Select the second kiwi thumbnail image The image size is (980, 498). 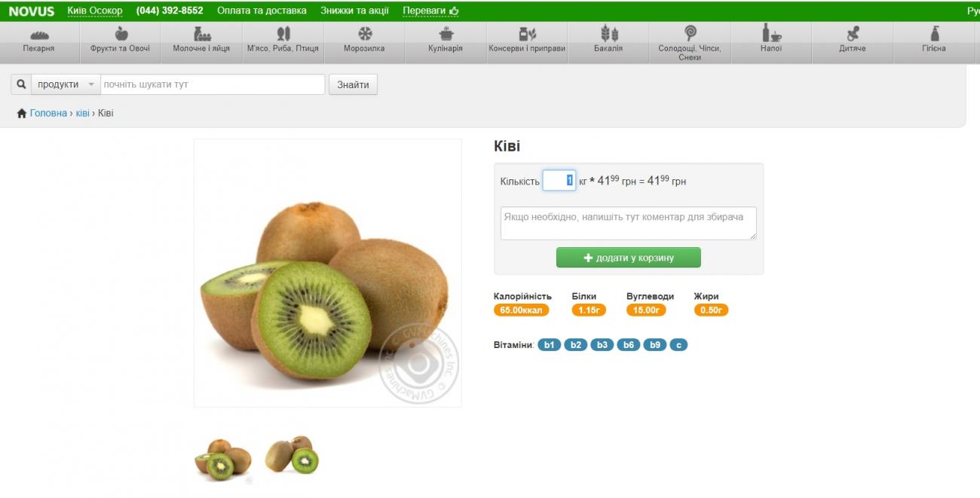coord(292,454)
